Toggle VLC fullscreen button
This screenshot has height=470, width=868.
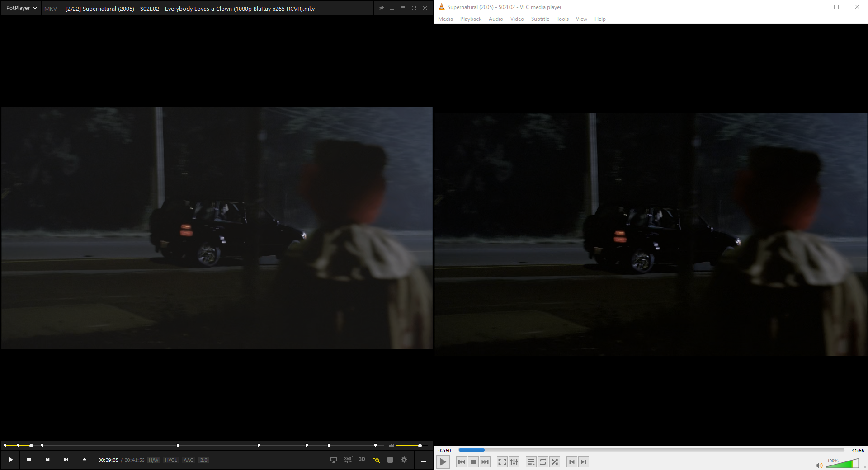[x=502, y=462]
